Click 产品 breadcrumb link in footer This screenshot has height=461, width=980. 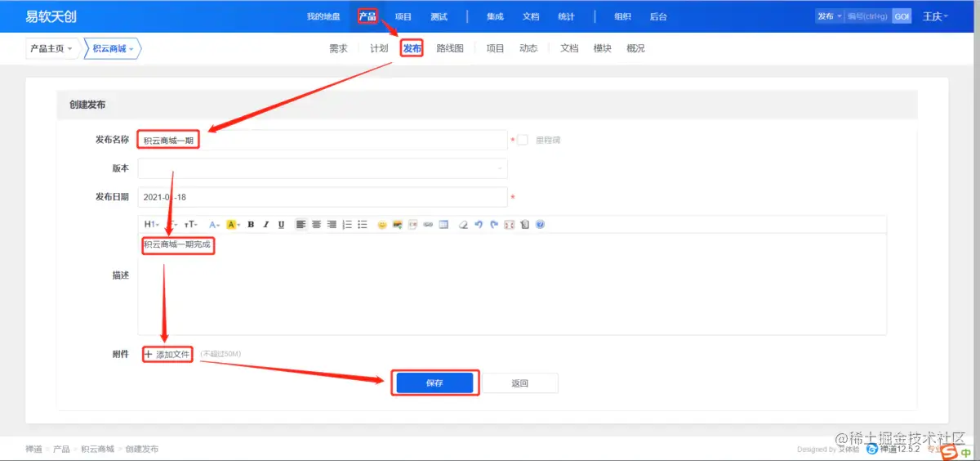coord(61,449)
